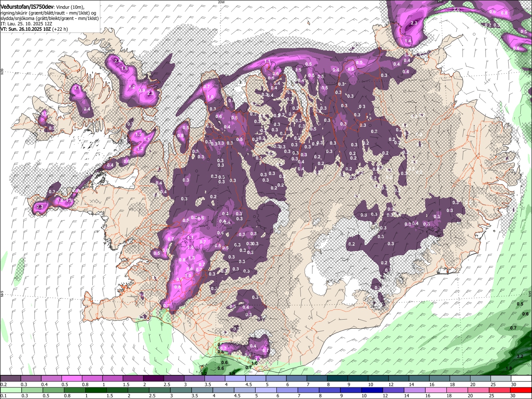Click the '30' label in the upper legend
The image size is (532, 399).
[x=513, y=384]
